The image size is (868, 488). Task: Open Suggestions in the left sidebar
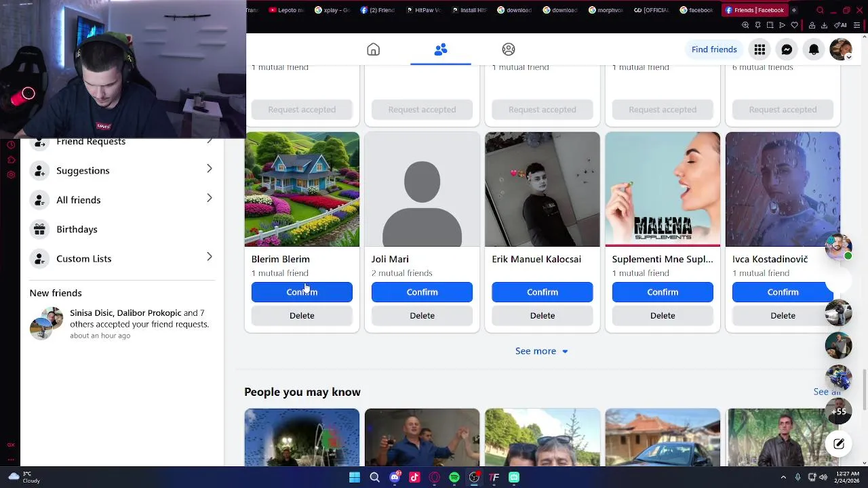point(122,170)
